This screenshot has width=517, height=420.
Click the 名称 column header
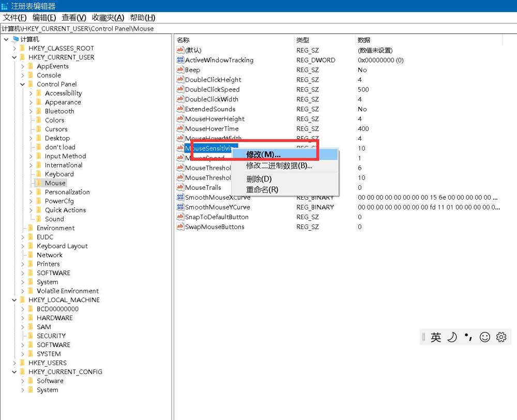(183, 40)
